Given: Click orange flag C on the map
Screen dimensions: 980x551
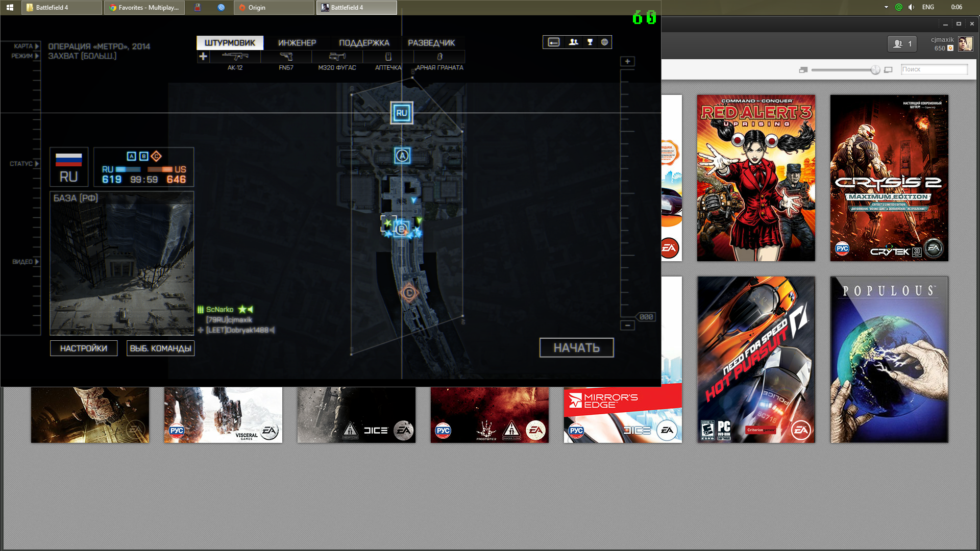Looking at the screenshot, I should coord(408,293).
